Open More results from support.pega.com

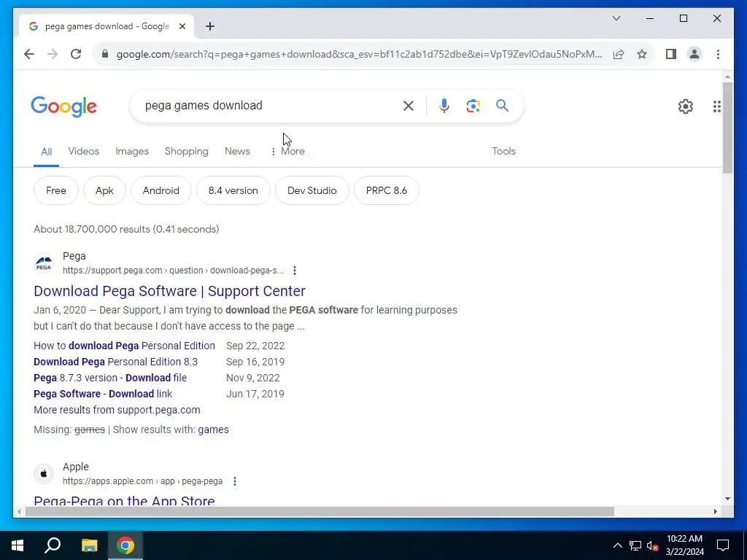(117, 410)
